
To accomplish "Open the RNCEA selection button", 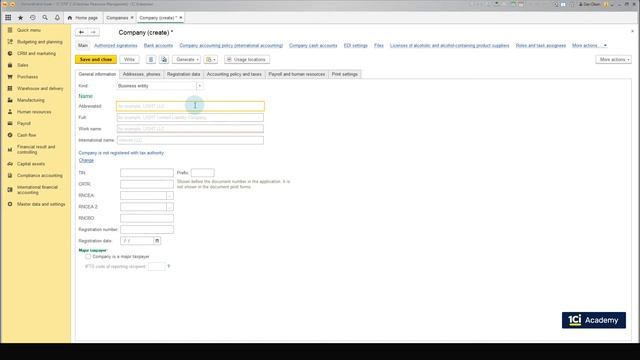I will pos(170,196).
